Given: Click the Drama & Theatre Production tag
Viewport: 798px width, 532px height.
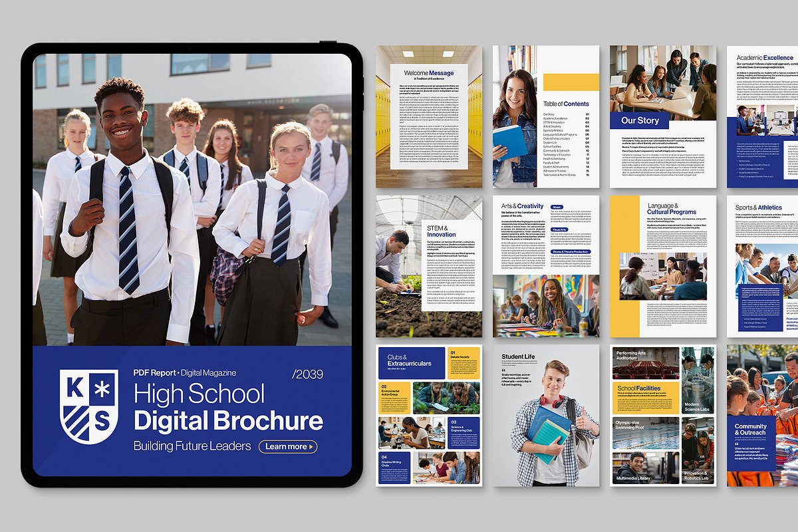Looking at the screenshot, I should point(571,252).
